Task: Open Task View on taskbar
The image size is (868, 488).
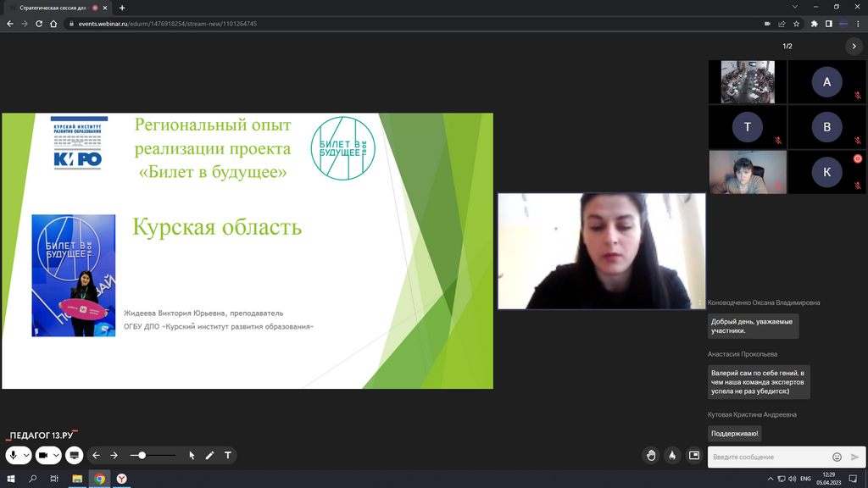Action: pos(54,479)
